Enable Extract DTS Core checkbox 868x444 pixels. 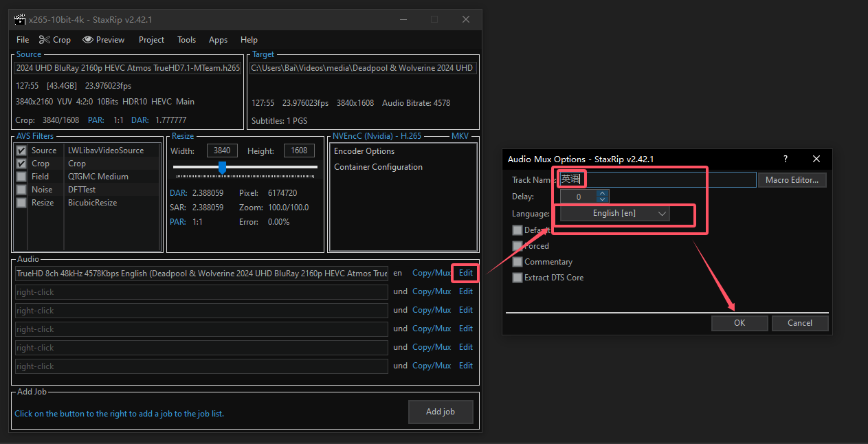(x=518, y=278)
